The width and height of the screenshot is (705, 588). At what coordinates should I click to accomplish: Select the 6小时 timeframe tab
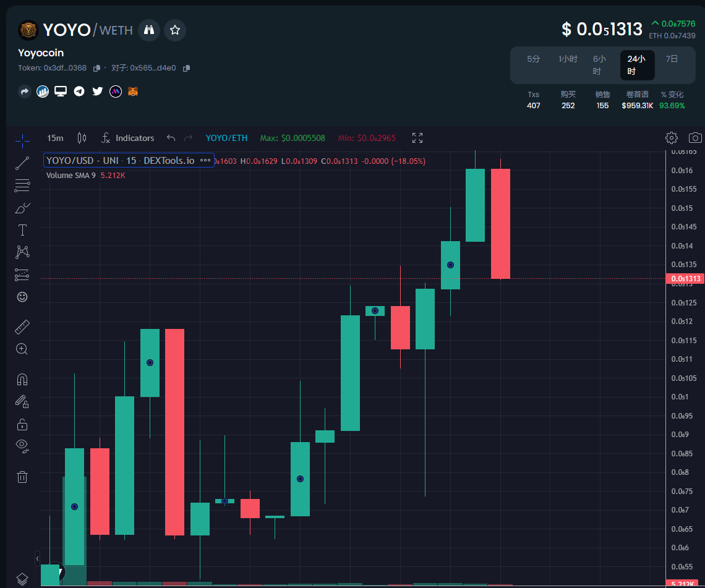pos(599,65)
